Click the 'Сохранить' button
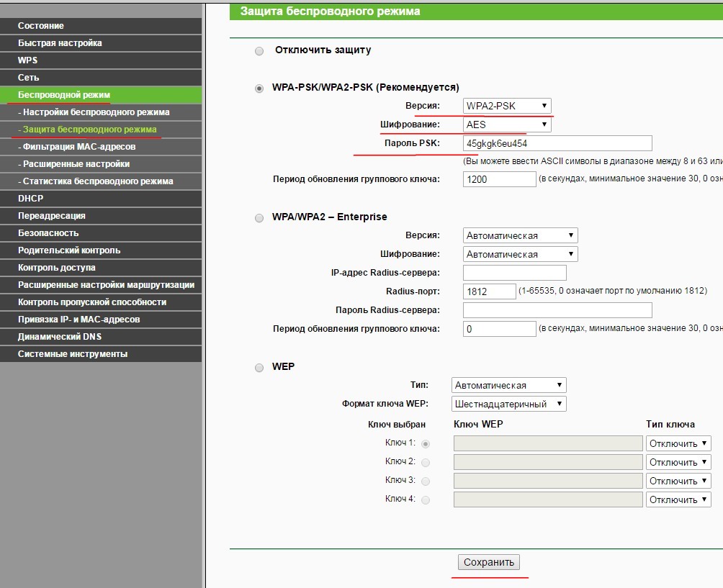The width and height of the screenshot is (723, 588). point(489,562)
